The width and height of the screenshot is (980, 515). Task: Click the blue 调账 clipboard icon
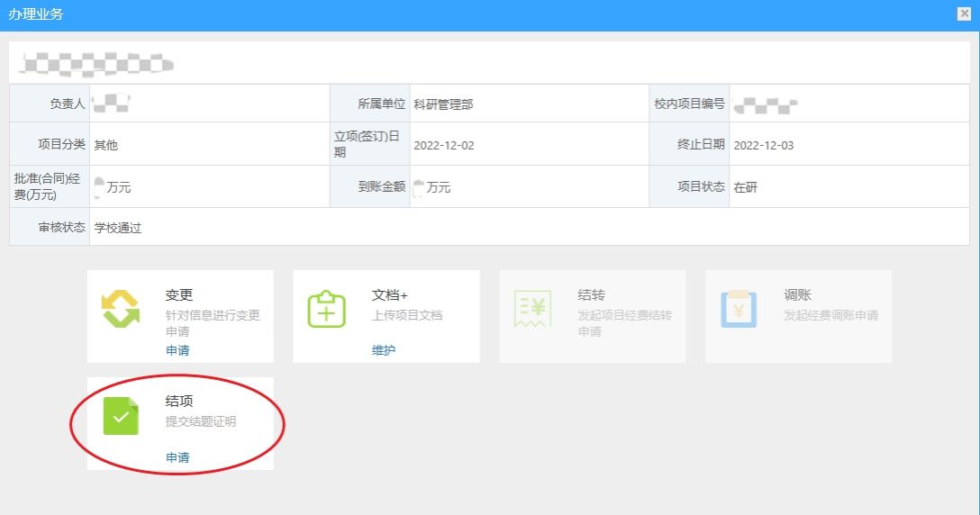click(739, 309)
